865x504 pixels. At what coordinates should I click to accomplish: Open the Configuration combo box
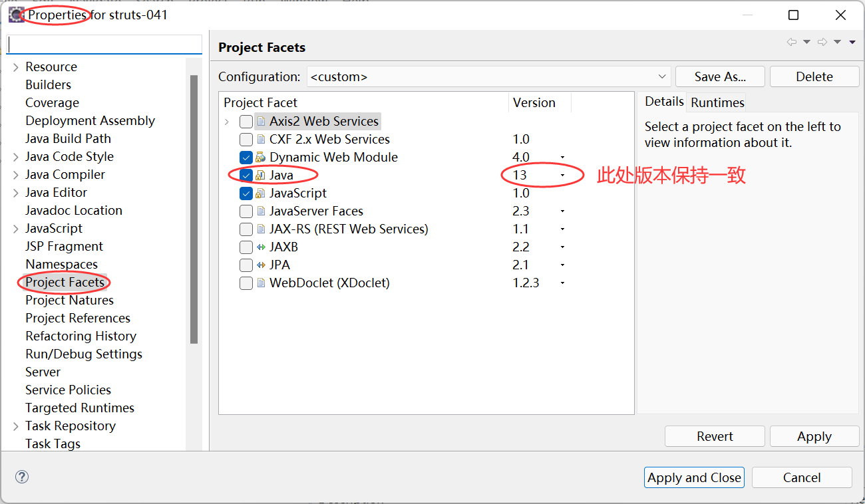click(x=662, y=76)
